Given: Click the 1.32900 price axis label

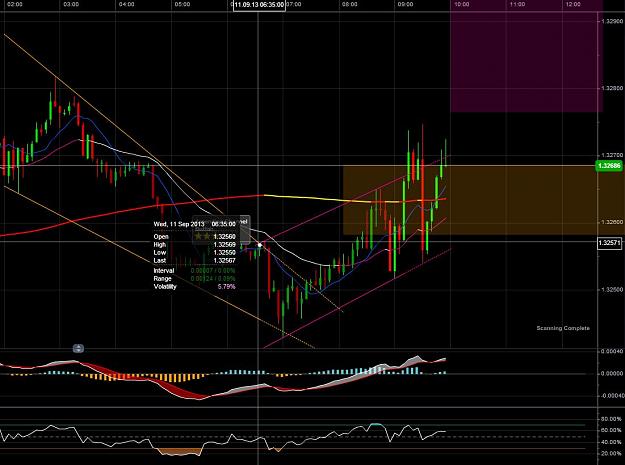Looking at the screenshot, I should [612, 21].
